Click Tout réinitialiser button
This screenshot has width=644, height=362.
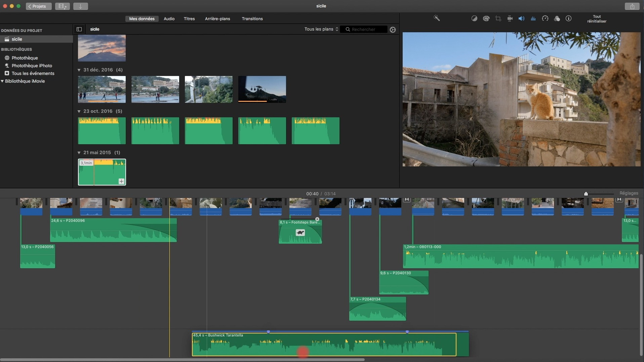tap(597, 19)
